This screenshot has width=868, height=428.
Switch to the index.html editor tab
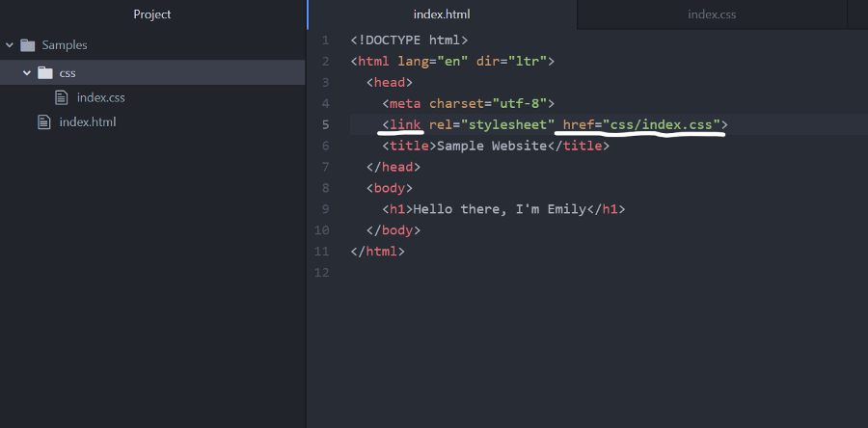pyautogui.click(x=441, y=14)
